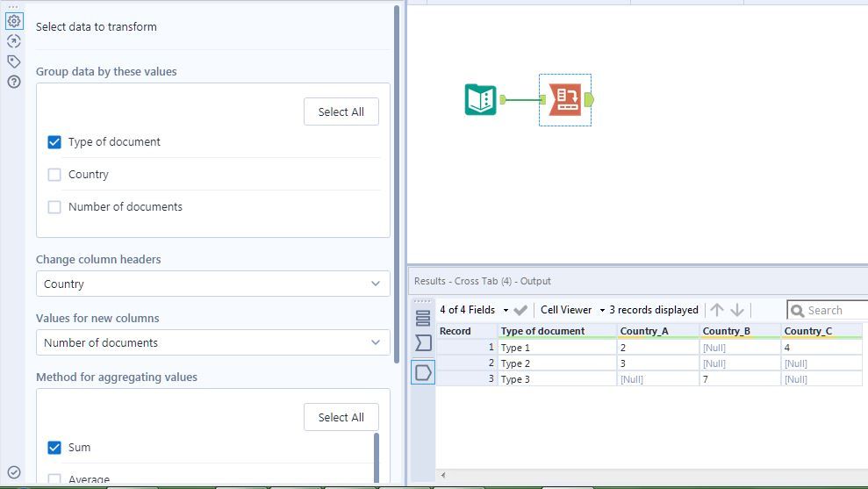Screen dimensions: 868x489
Task: Click the Record column header
Action: [x=467, y=331]
